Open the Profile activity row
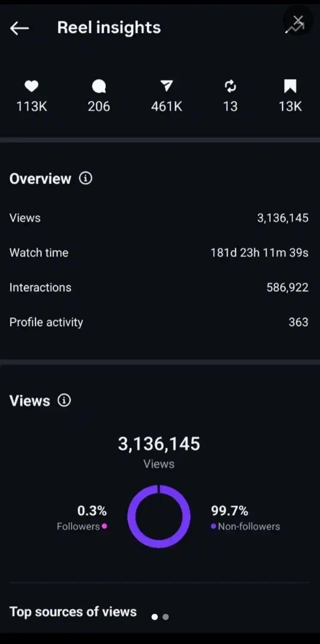Image resolution: width=320 pixels, height=644 pixels. (159, 322)
